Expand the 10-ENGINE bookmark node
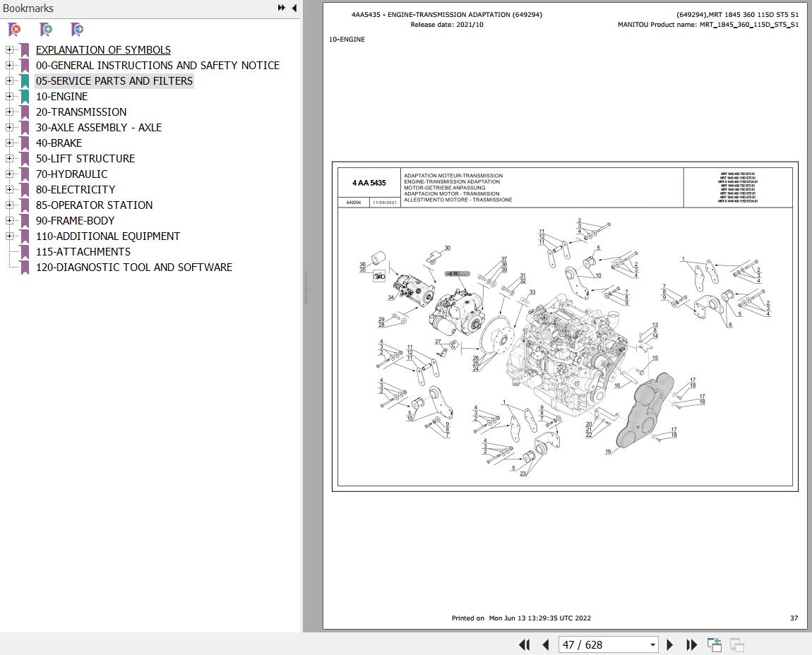The image size is (812, 655). click(8, 96)
